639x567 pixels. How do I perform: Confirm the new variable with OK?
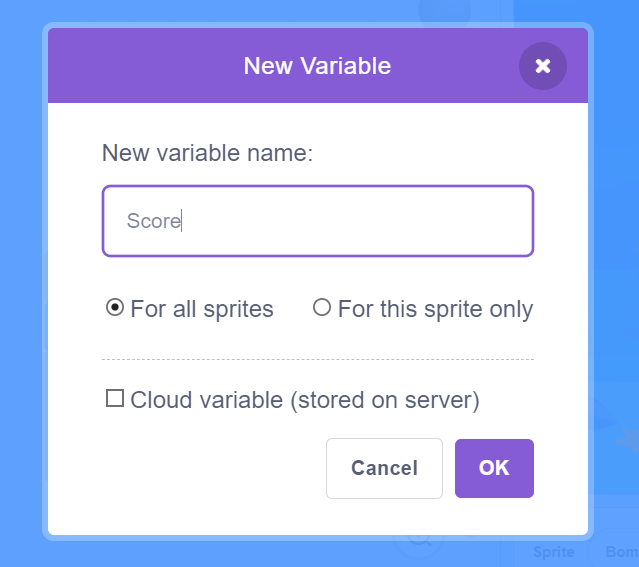494,468
